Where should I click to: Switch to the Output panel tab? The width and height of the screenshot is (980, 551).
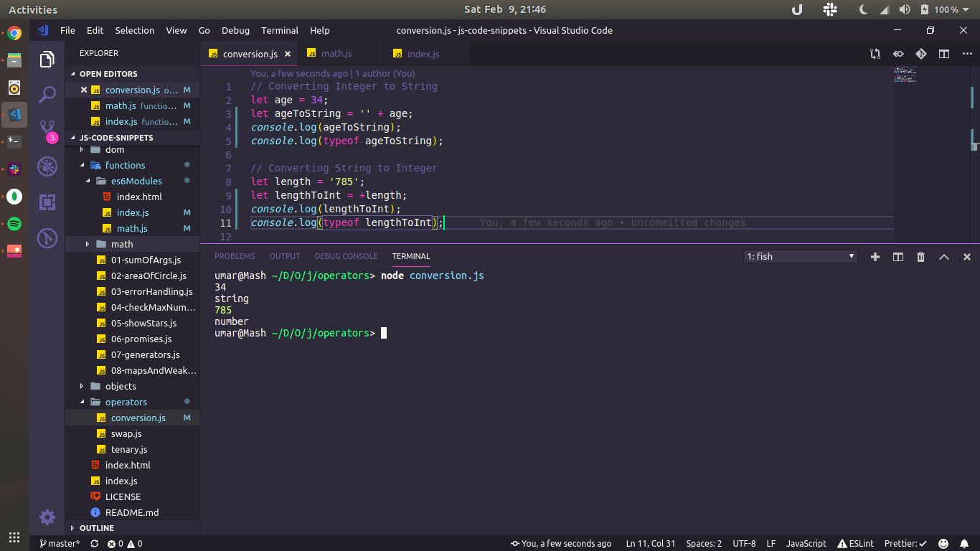285,256
